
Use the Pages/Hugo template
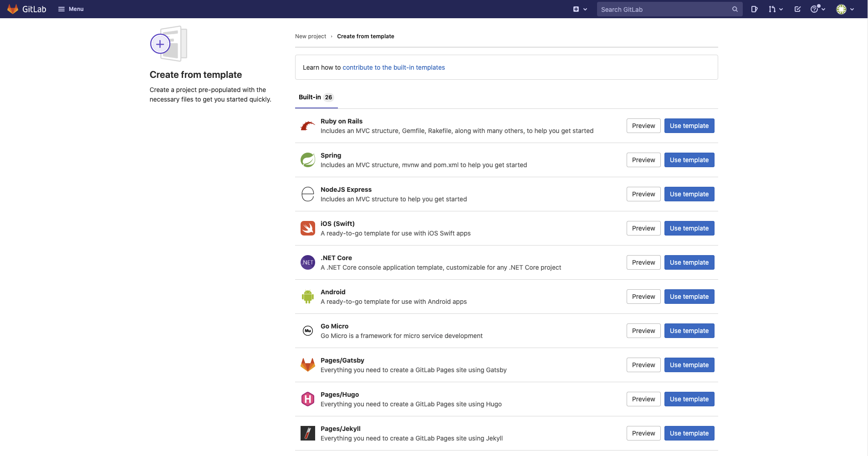689,399
